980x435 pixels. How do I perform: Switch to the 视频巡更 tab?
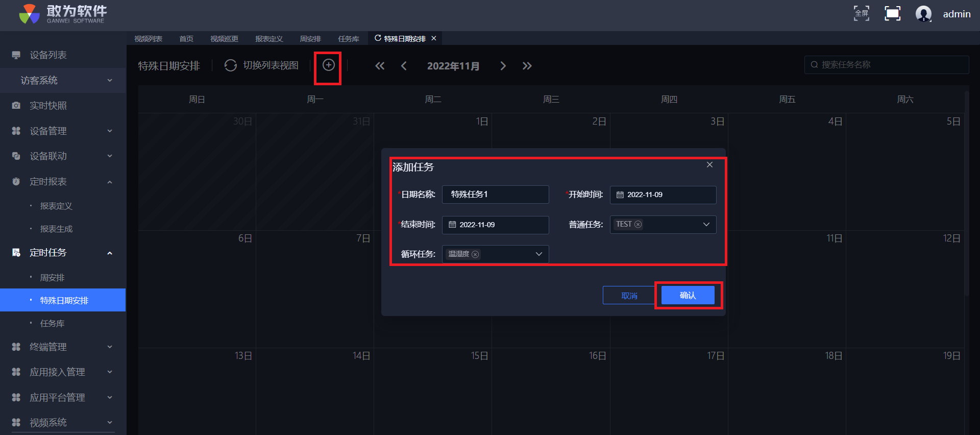[224, 39]
